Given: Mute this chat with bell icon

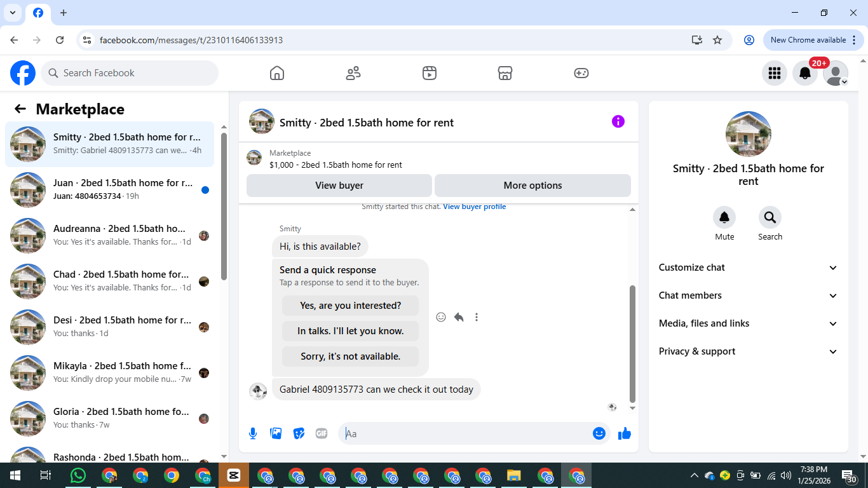Looking at the screenshot, I should pyautogui.click(x=724, y=217).
